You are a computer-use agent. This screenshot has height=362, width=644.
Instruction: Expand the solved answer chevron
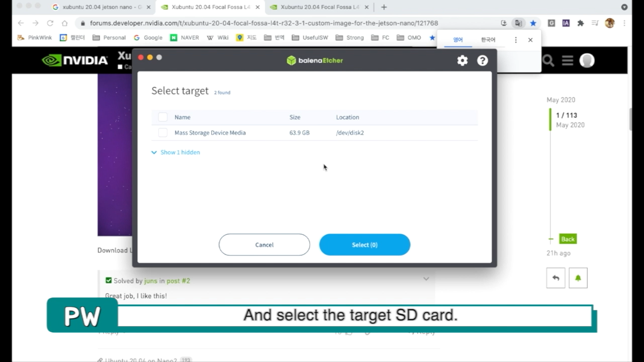coord(426,279)
